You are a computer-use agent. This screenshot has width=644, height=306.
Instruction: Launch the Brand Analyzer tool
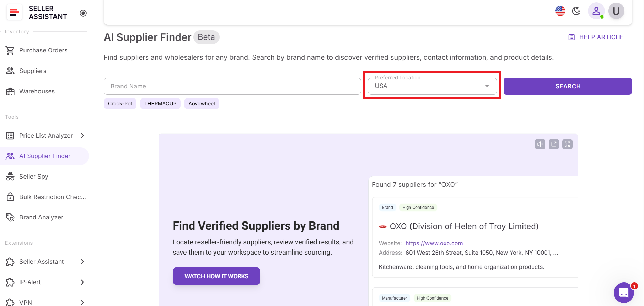tap(41, 217)
